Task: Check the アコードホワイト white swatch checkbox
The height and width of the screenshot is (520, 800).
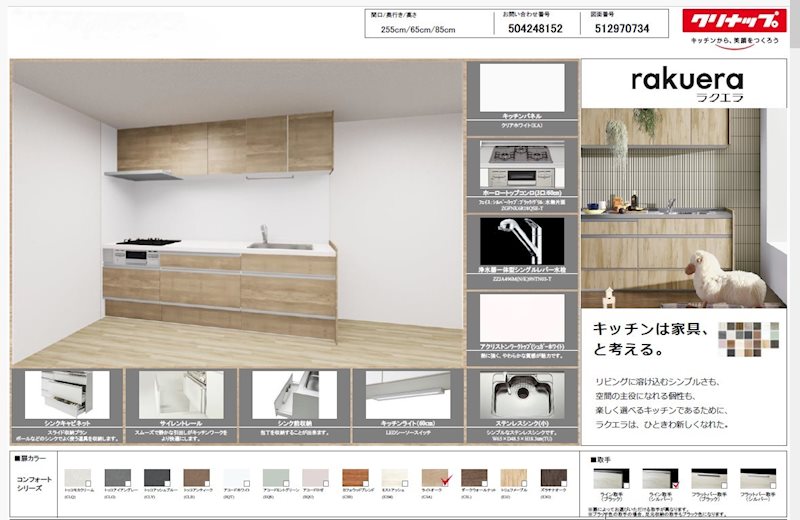Action: tap(247, 483)
